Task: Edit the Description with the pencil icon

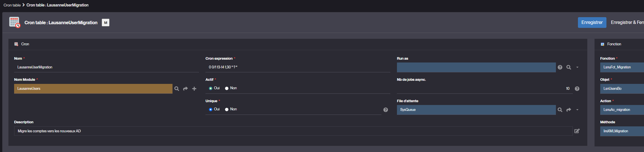Action: coord(577,131)
